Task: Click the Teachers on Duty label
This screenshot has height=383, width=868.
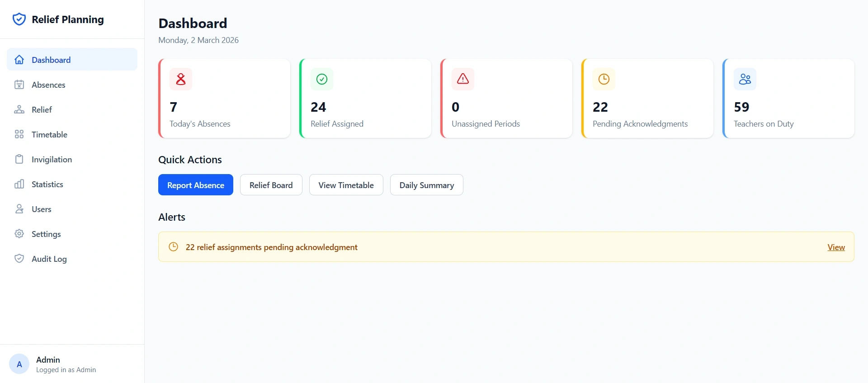Action: pos(764,124)
